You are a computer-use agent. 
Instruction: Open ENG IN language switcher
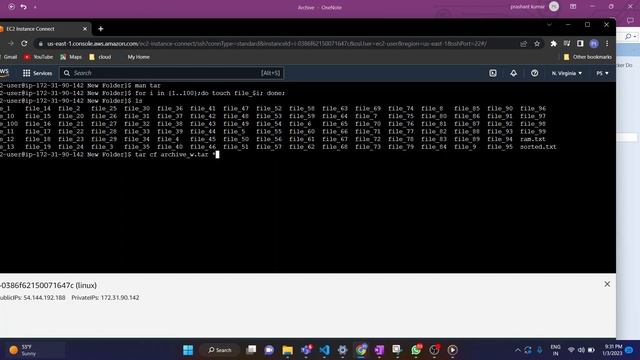coord(556,350)
